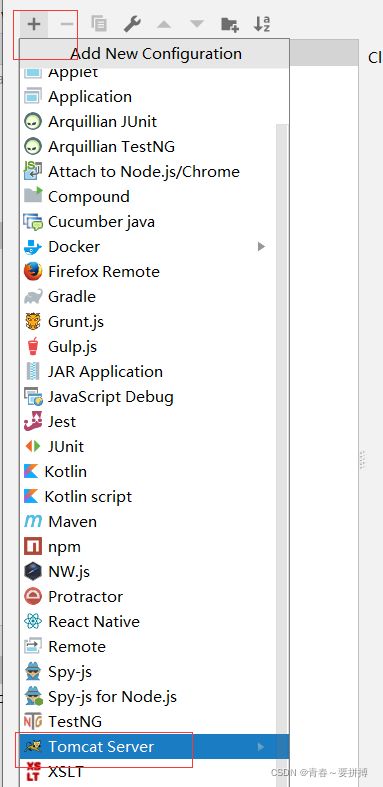This screenshot has width=383, height=787.
Task: Click the Move Down arrow icon
Action: (x=197, y=24)
